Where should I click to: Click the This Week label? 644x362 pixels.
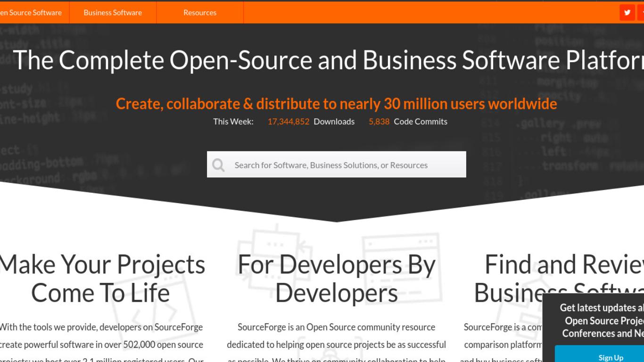(233, 122)
